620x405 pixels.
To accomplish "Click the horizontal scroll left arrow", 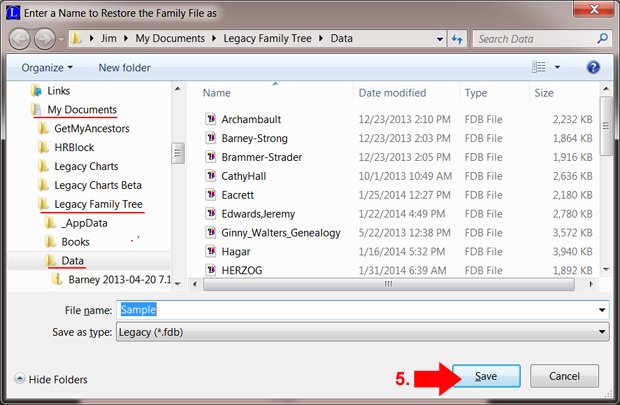I will (195, 284).
